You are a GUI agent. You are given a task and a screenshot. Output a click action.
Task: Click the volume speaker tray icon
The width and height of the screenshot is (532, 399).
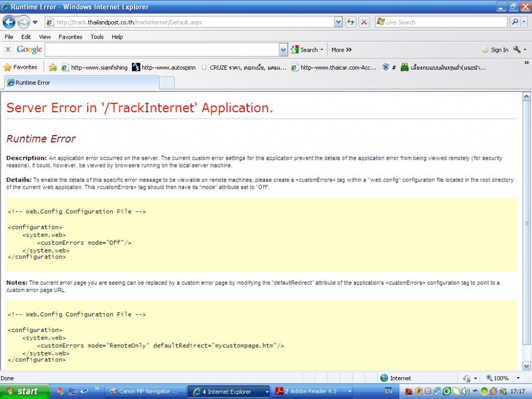coord(465,392)
